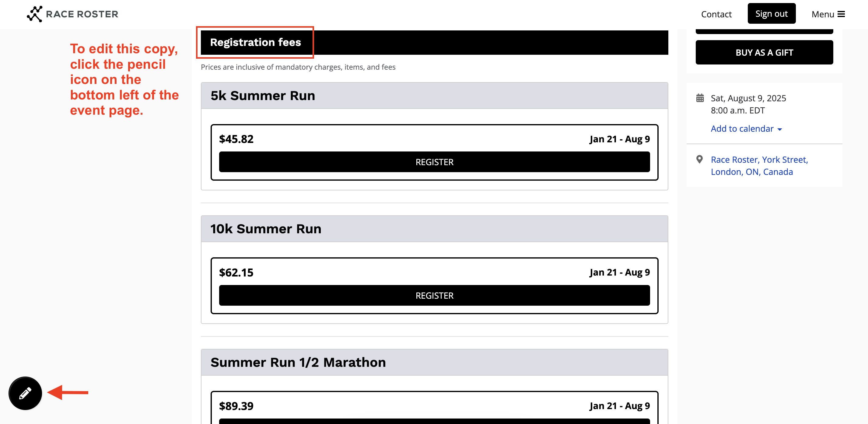Click the BUY AS A GIFT button
This screenshot has height=424, width=868.
click(x=764, y=53)
